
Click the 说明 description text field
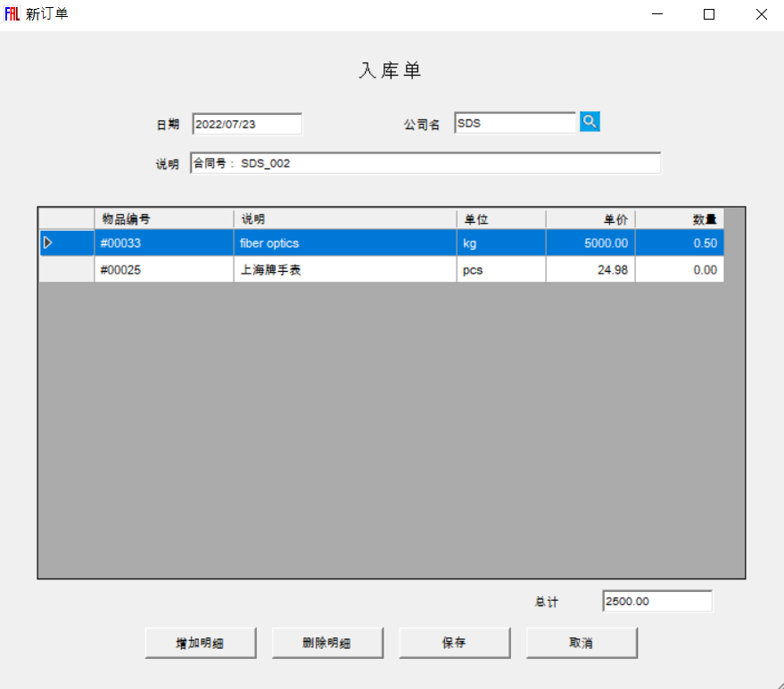(425, 164)
